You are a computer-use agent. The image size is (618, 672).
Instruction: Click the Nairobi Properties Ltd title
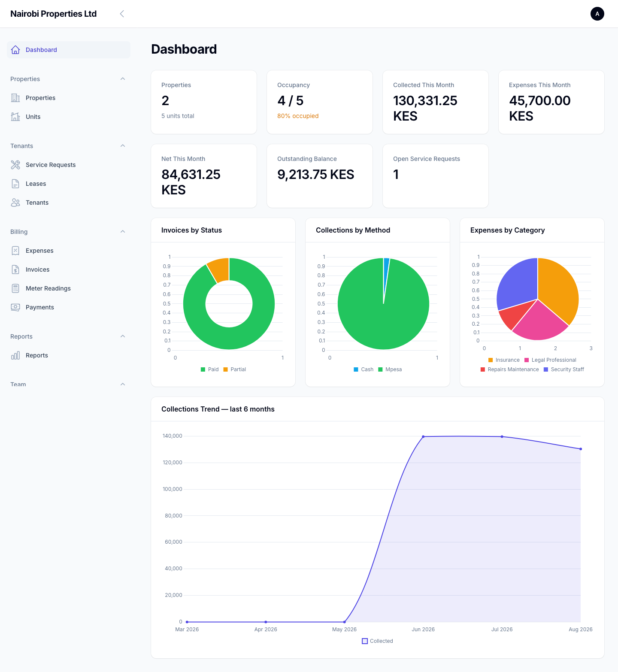point(53,14)
